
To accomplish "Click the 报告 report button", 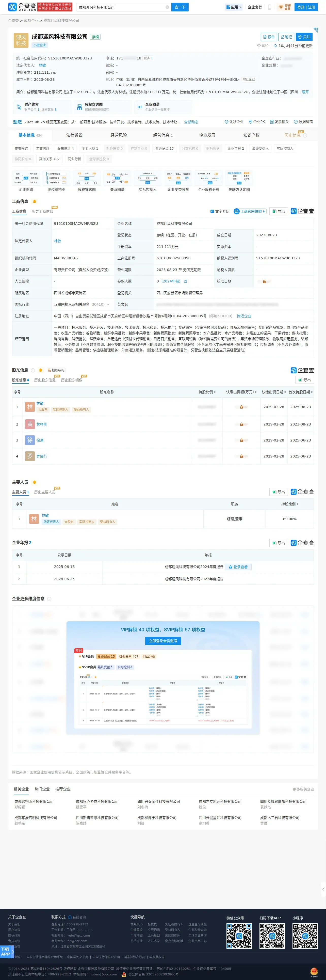I will coord(269,37).
